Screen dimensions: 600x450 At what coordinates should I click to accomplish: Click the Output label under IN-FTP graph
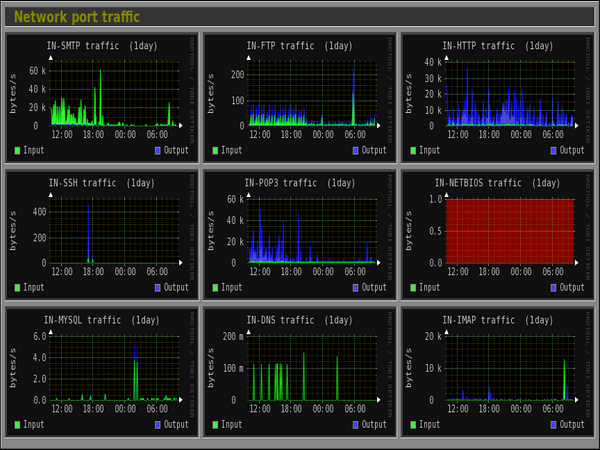[x=374, y=151]
